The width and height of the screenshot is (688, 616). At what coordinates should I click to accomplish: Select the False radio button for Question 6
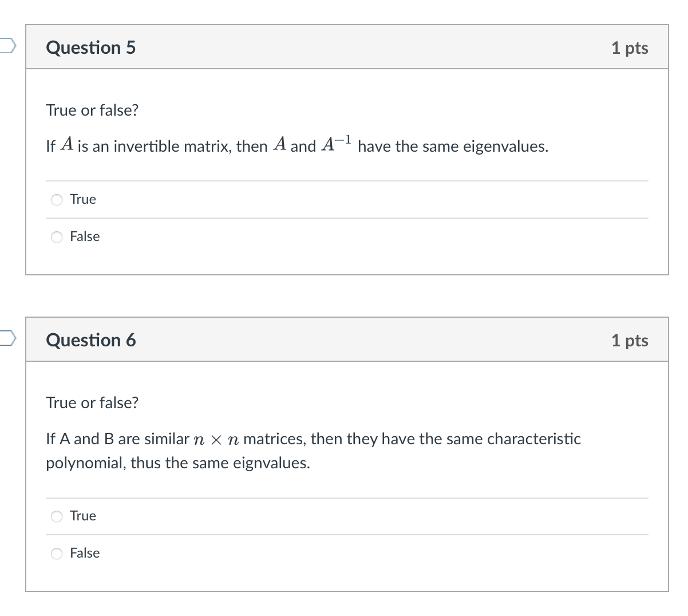(x=56, y=553)
